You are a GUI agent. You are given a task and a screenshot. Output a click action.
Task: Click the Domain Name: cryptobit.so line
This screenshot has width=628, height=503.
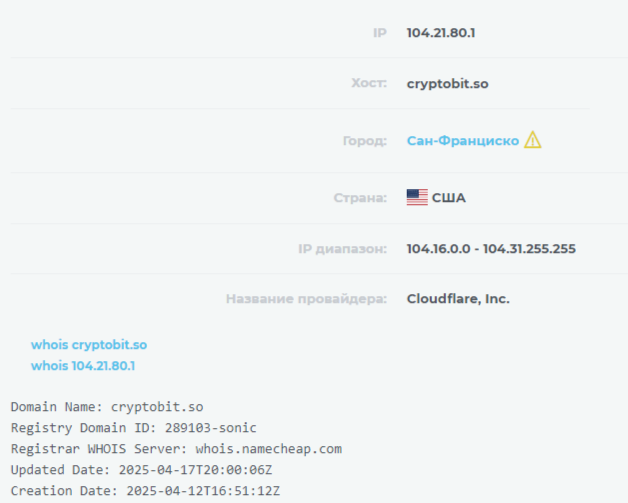pyautogui.click(x=107, y=407)
